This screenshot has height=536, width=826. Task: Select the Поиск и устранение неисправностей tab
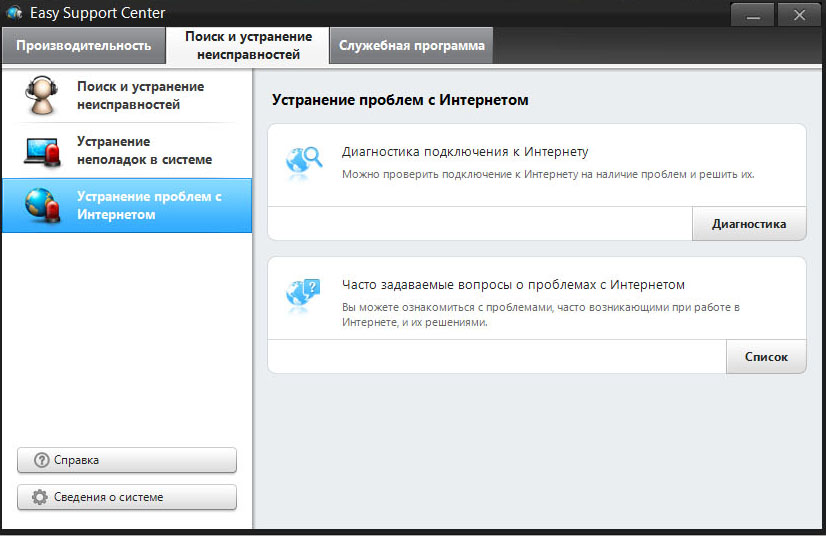click(x=248, y=46)
